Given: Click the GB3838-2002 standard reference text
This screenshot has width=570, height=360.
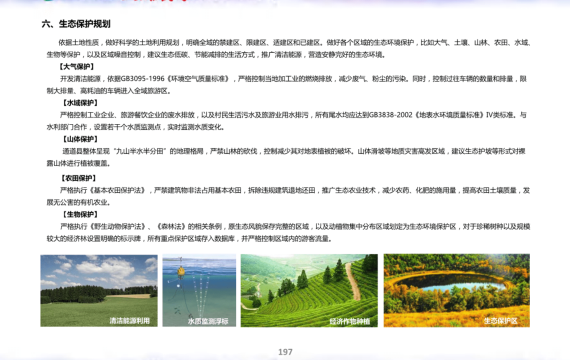Looking at the screenshot, I should click(391, 115).
